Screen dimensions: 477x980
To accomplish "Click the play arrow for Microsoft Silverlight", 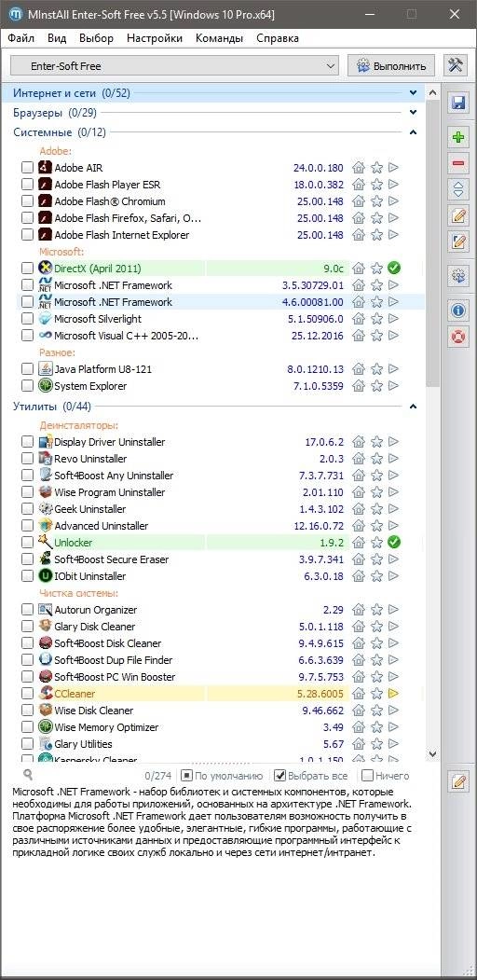I will [x=393, y=319].
